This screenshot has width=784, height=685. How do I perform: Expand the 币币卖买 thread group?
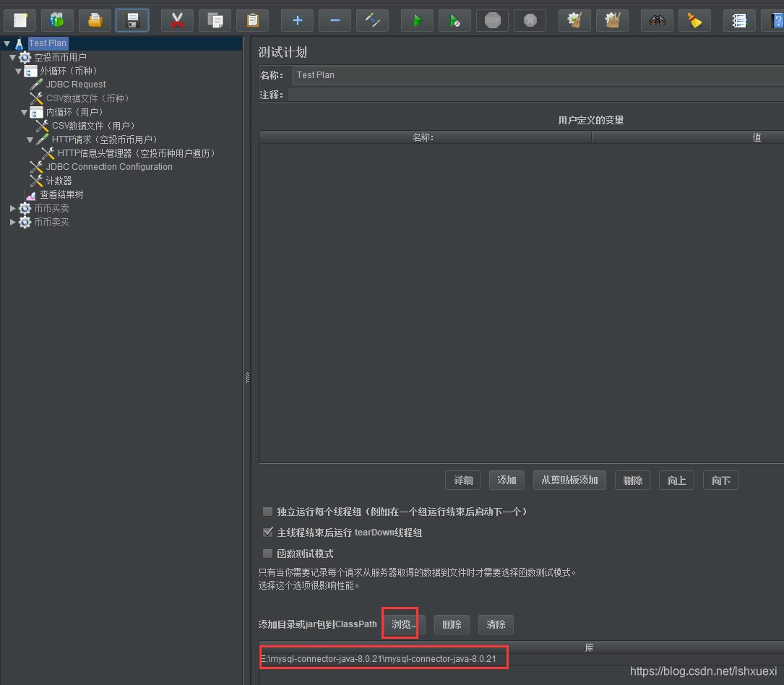click(x=12, y=222)
